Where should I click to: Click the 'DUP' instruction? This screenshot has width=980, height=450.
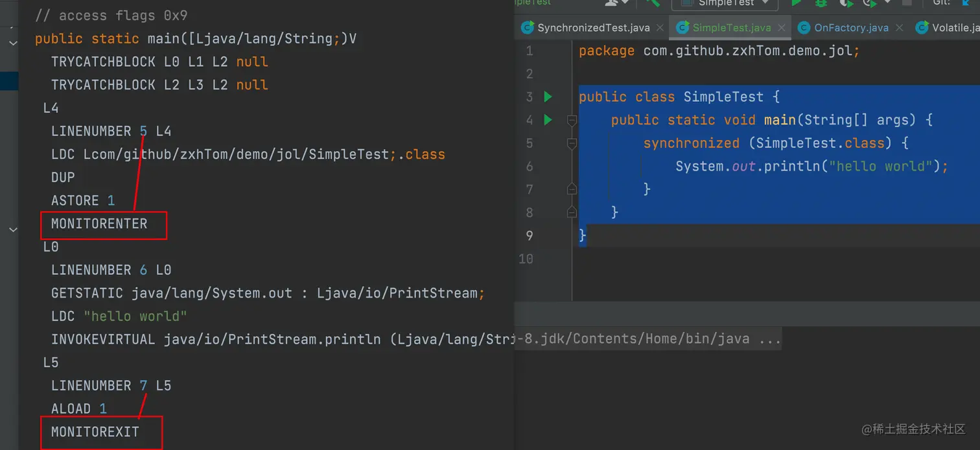[63, 177]
